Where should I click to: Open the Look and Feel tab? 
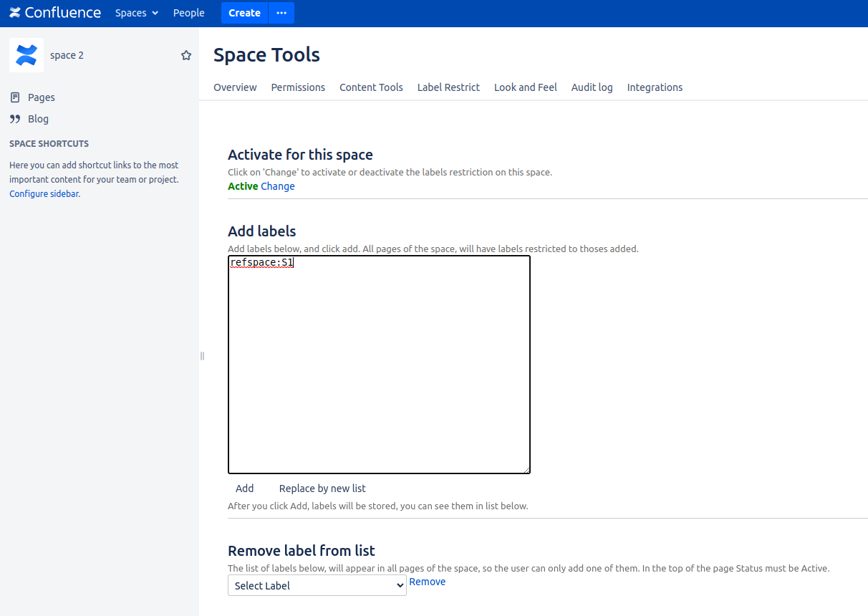click(525, 87)
